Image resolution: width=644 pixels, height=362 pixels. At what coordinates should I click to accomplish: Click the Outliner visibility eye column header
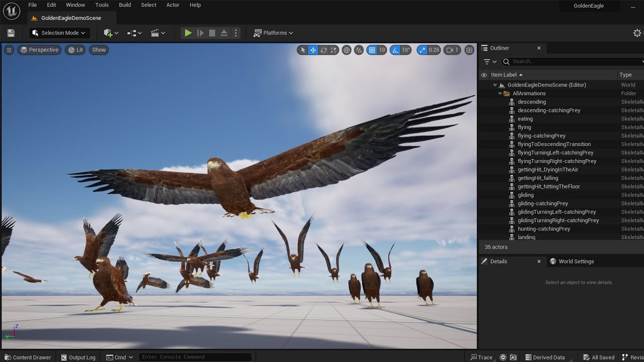484,75
